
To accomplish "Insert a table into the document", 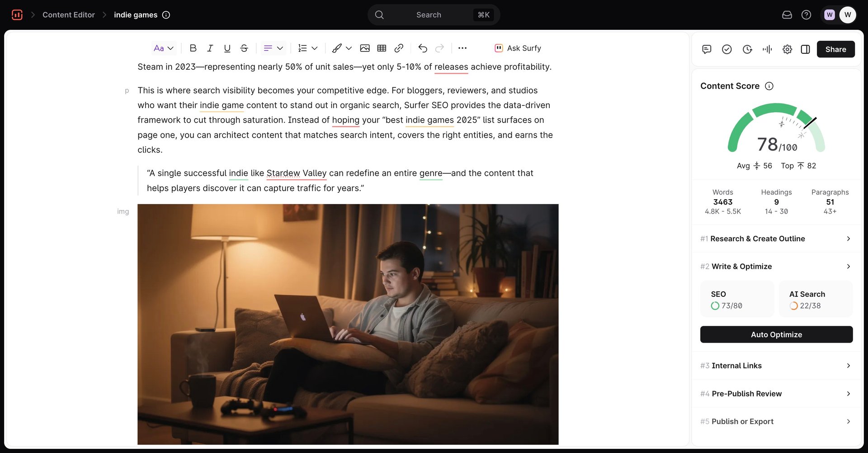I will [x=382, y=48].
